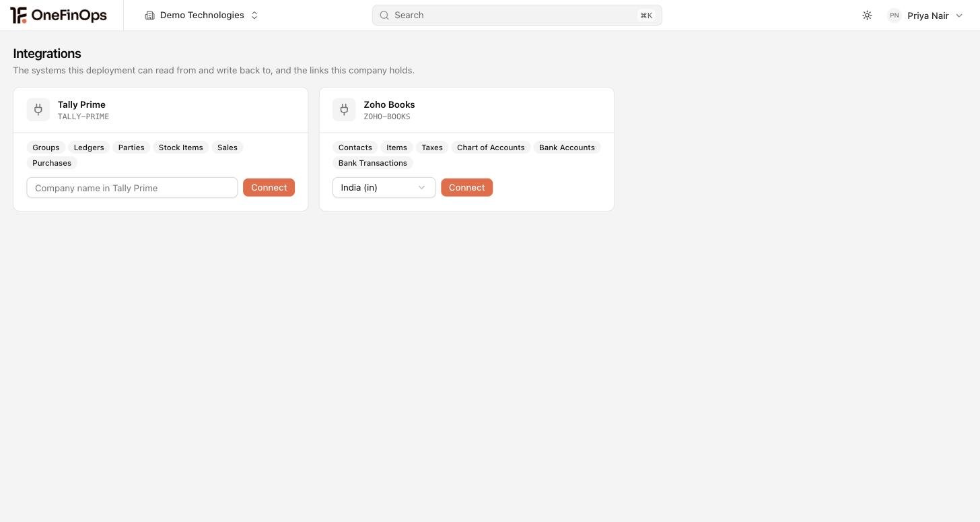Focus the Search field
The width and height of the screenshot is (980, 522).
517,15
